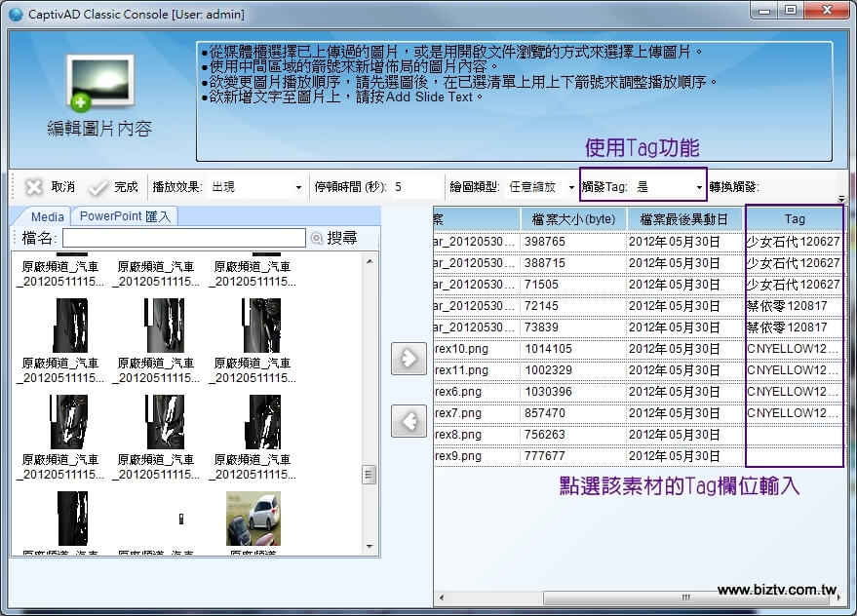This screenshot has width=857, height=616.
Task: Click the search magnifier icon beside 搜尋
Action: [x=316, y=238]
